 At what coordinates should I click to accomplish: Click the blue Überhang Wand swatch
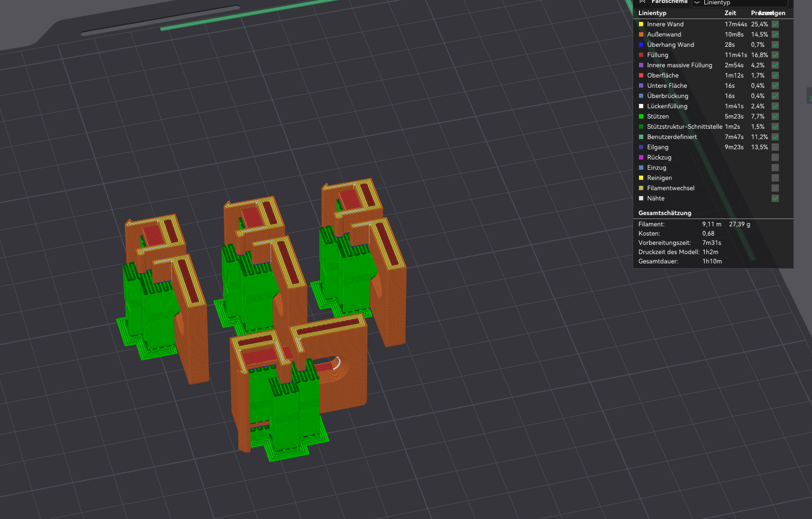[641, 44]
